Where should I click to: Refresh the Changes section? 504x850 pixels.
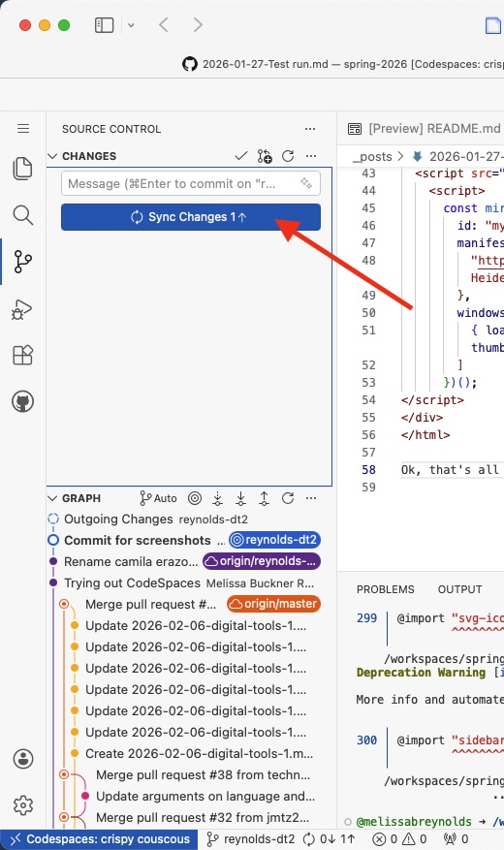[288, 156]
